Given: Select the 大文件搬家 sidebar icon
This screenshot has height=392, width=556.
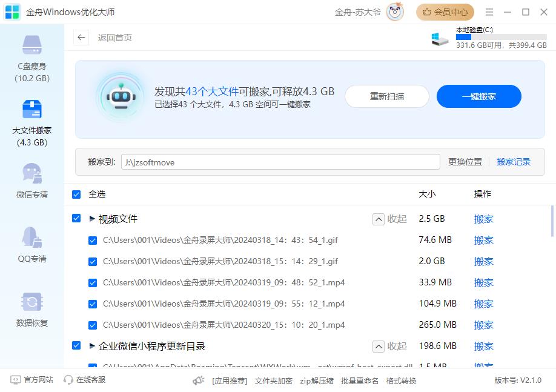Looking at the screenshot, I should (31, 110).
